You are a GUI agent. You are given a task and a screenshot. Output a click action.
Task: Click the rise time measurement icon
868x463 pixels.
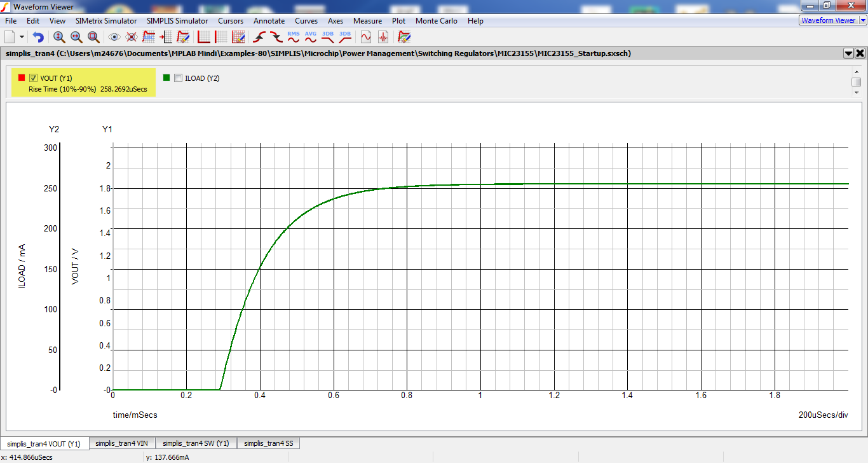(x=259, y=37)
